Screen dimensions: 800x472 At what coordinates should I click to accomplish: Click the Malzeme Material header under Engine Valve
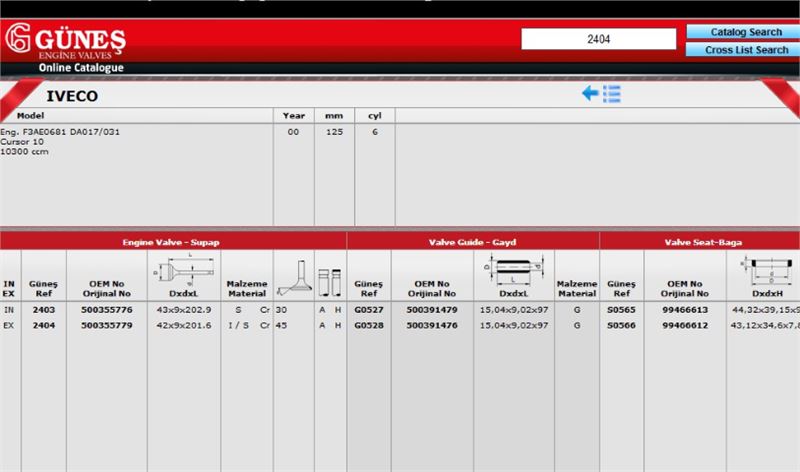(x=247, y=288)
